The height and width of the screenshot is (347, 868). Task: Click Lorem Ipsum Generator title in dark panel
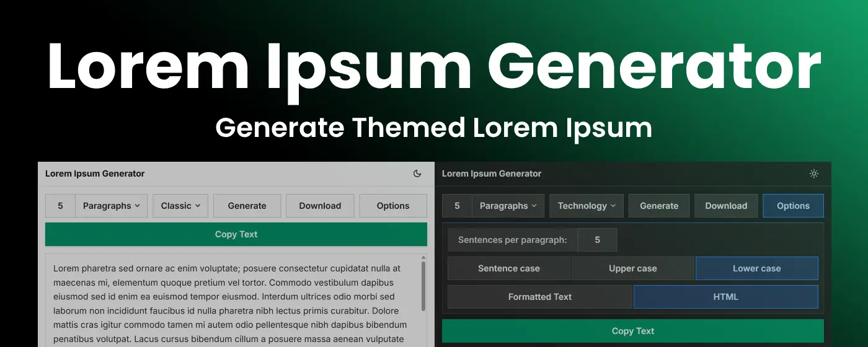tap(492, 173)
